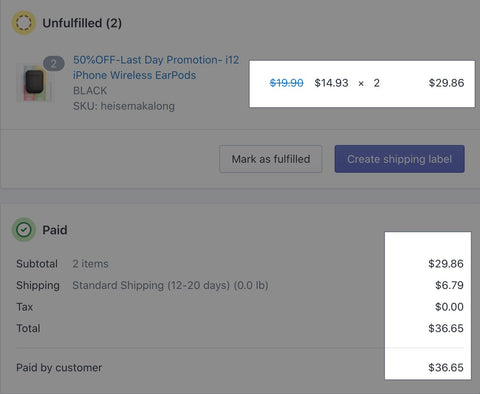This screenshot has height=394, width=480.
Task: Click the Unfulfilled (2) heading
Action: pos(82,23)
